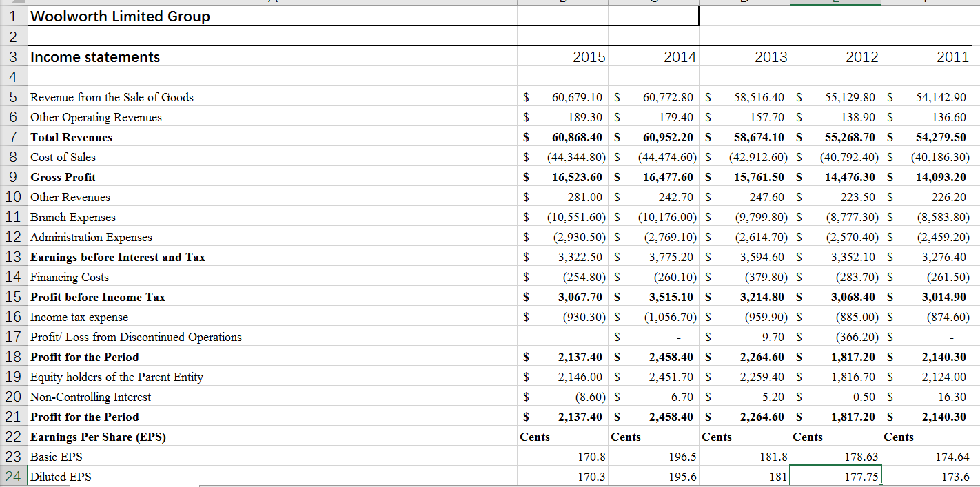The width and height of the screenshot is (980, 487).
Task: Click the 2011 column heading cell
Action: (x=926, y=57)
